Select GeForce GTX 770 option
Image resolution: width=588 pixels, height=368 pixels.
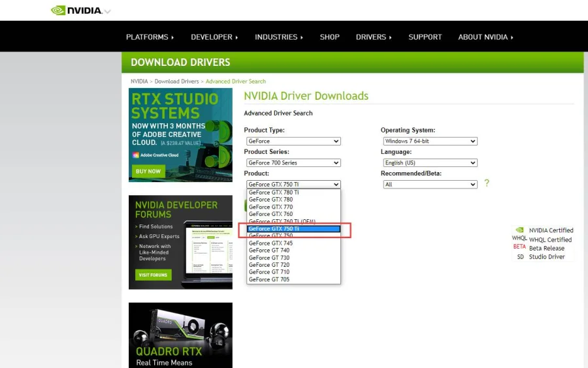293,207
